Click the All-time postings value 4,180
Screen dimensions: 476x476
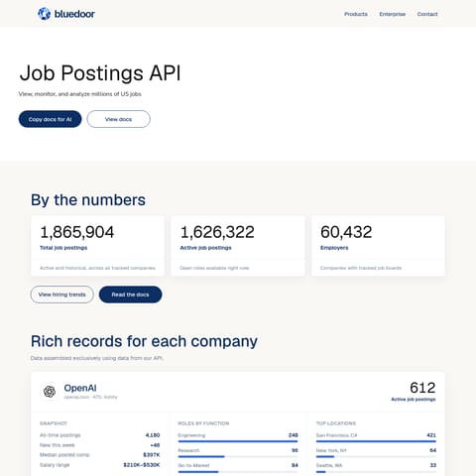[x=153, y=435]
